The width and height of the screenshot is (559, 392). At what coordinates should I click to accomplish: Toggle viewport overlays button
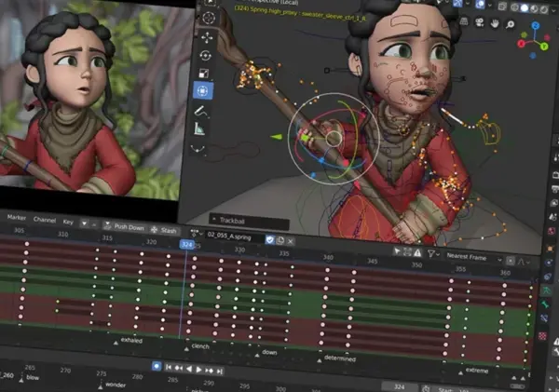pyautogui.click(x=480, y=4)
